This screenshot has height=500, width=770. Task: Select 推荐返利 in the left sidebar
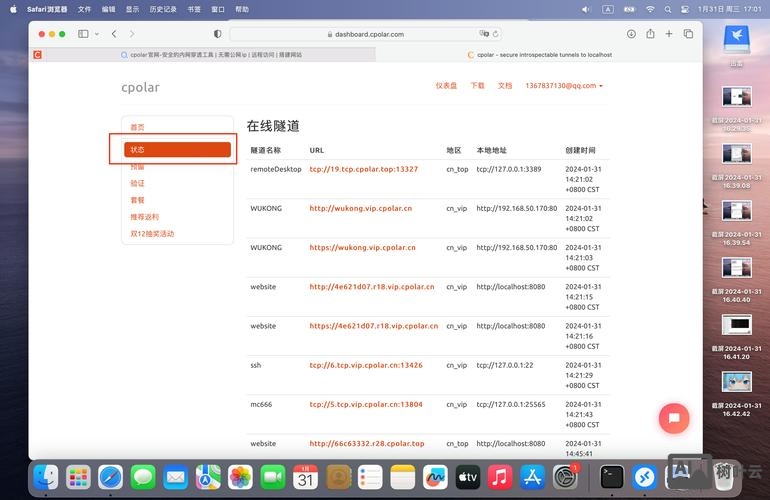click(144, 217)
